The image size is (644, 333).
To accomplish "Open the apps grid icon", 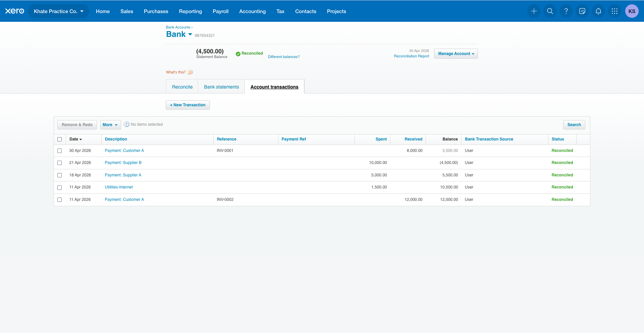I will click(x=614, y=11).
